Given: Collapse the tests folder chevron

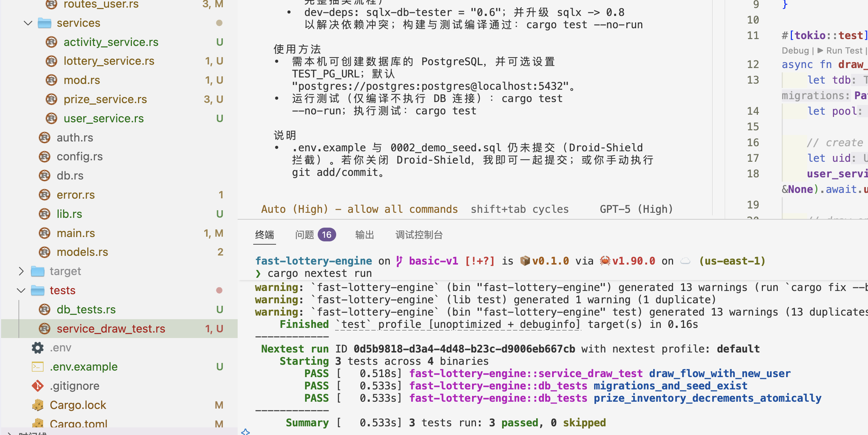Looking at the screenshot, I should coord(21,290).
